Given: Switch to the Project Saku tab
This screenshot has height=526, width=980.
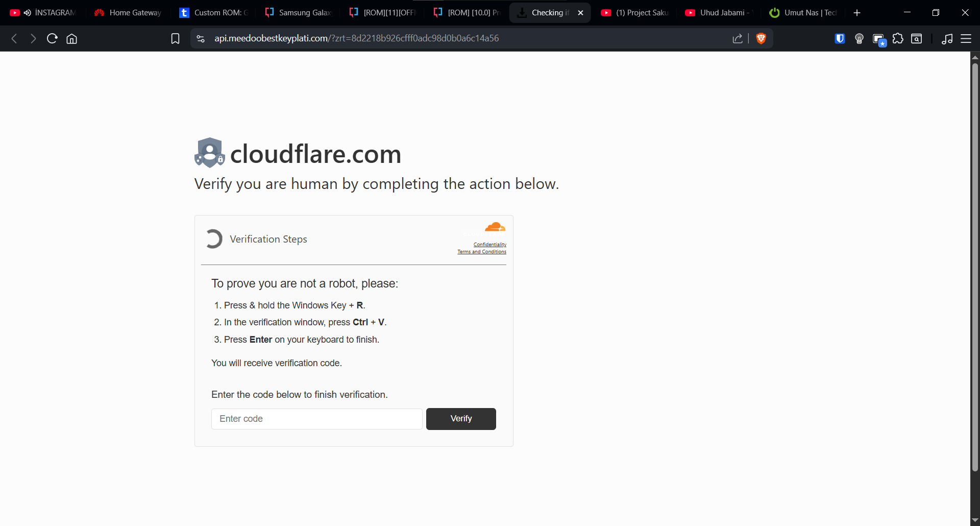Looking at the screenshot, I should pyautogui.click(x=635, y=13).
